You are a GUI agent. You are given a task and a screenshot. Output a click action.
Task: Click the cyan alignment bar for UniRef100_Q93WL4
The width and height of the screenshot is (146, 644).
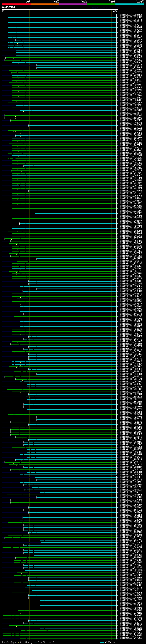pos(63,15)
